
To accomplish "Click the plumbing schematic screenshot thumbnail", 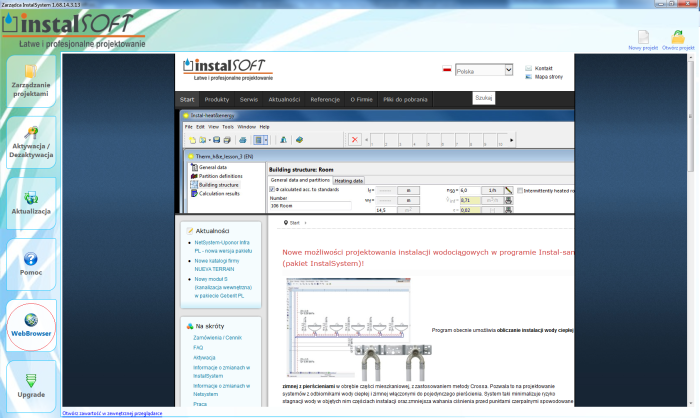I will pos(348,328).
